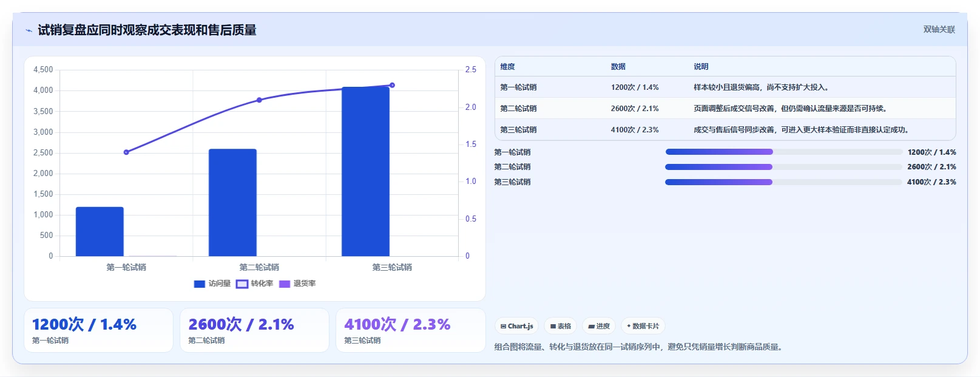Open the 4100次 / 2.3% data card
The height and width of the screenshot is (377, 980).
click(411, 330)
